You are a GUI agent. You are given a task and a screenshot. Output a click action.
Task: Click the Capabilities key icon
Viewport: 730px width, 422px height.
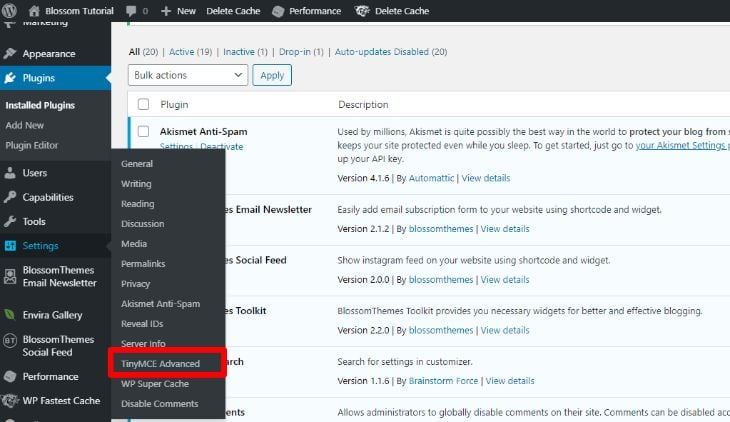pyautogui.click(x=10, y=197)
